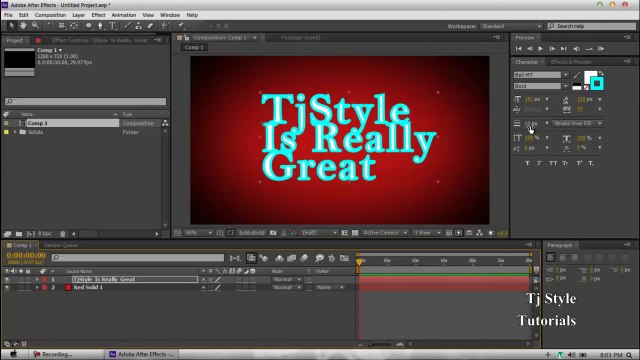Open the Animation menu
The width and height of the screenshot is (640, 360).
[124, 15]
